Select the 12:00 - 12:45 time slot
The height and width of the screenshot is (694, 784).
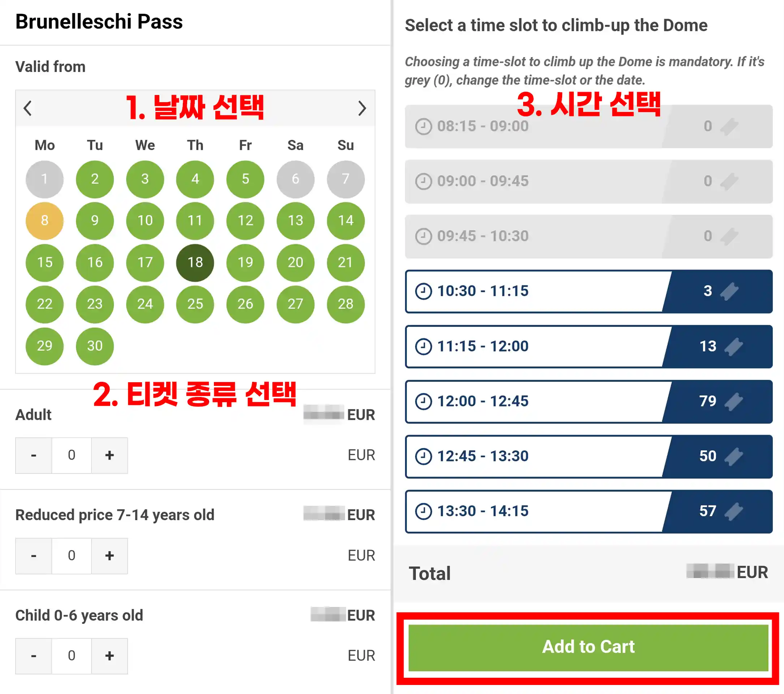(x=537, y=402)
